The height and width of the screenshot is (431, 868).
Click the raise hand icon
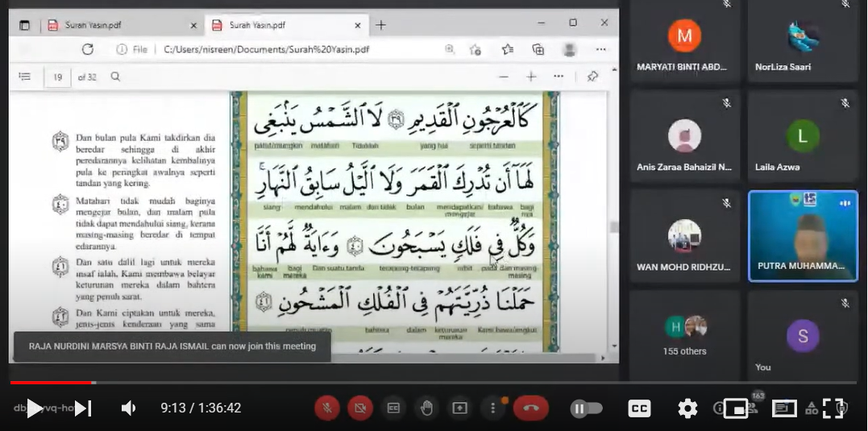tap(426, 408)
